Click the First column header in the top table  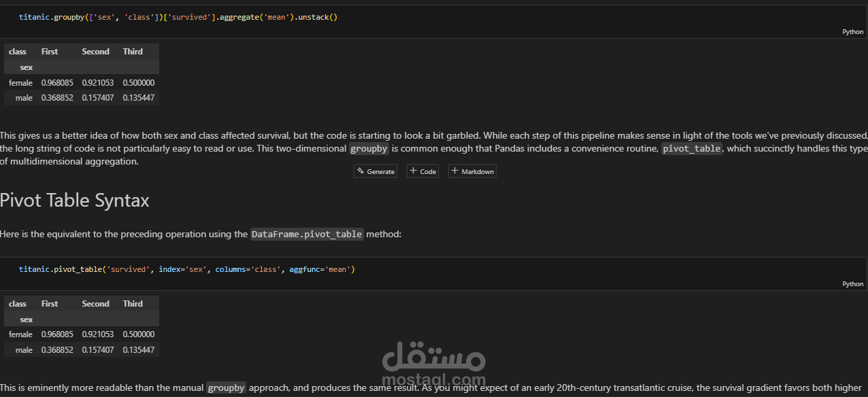(x=49, y=51)
